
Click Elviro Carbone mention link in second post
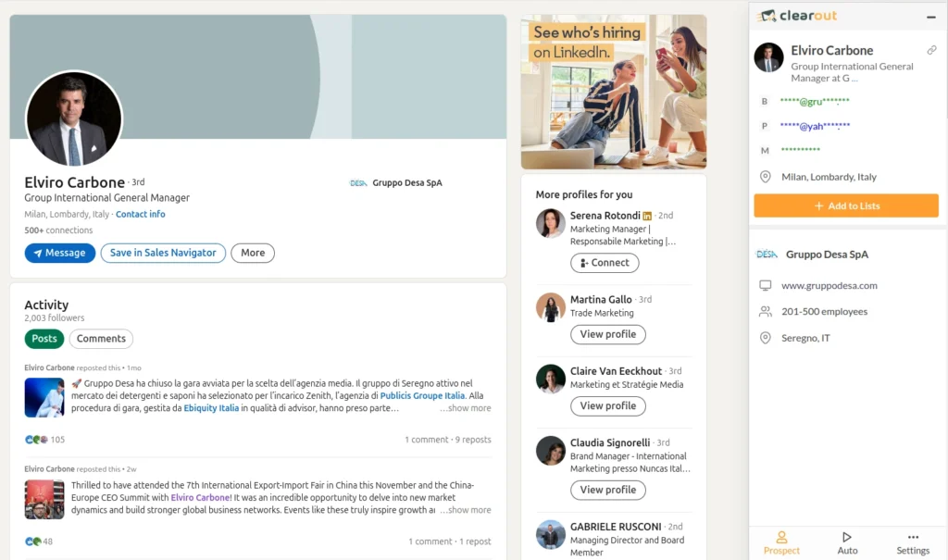[200, 498]
